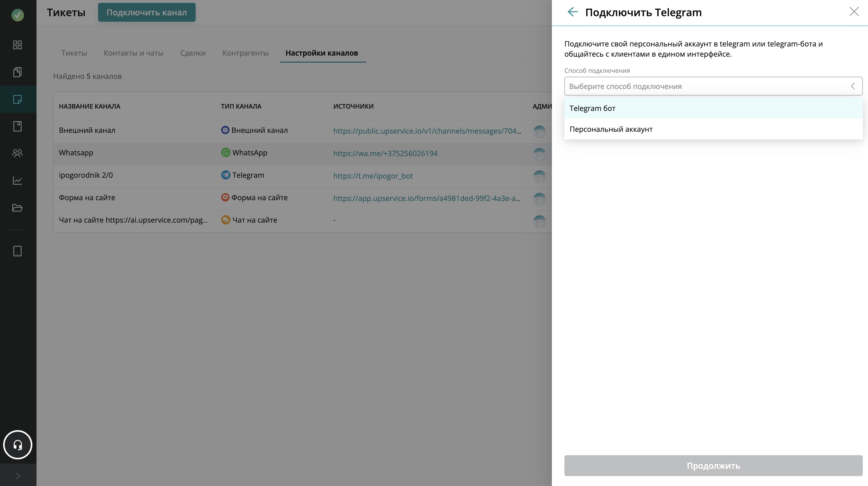Select the Whatsapp channel name cell

76,153
